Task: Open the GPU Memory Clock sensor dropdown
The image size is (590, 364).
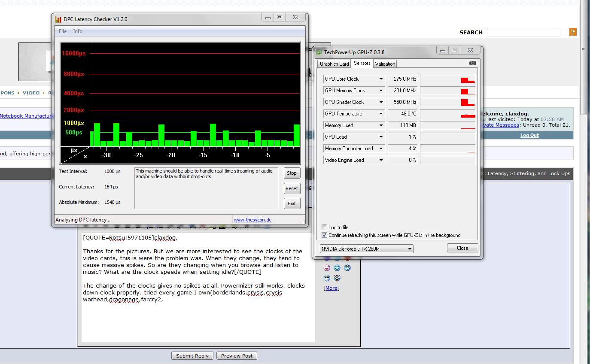Action: coord(381,91)
